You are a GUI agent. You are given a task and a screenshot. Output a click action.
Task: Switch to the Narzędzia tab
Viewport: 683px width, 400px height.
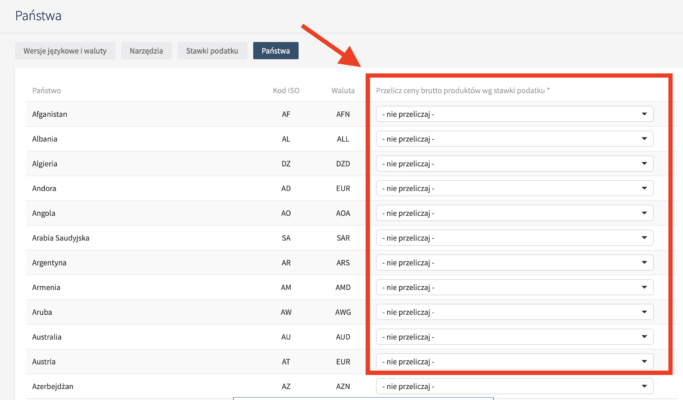[148, 50]
